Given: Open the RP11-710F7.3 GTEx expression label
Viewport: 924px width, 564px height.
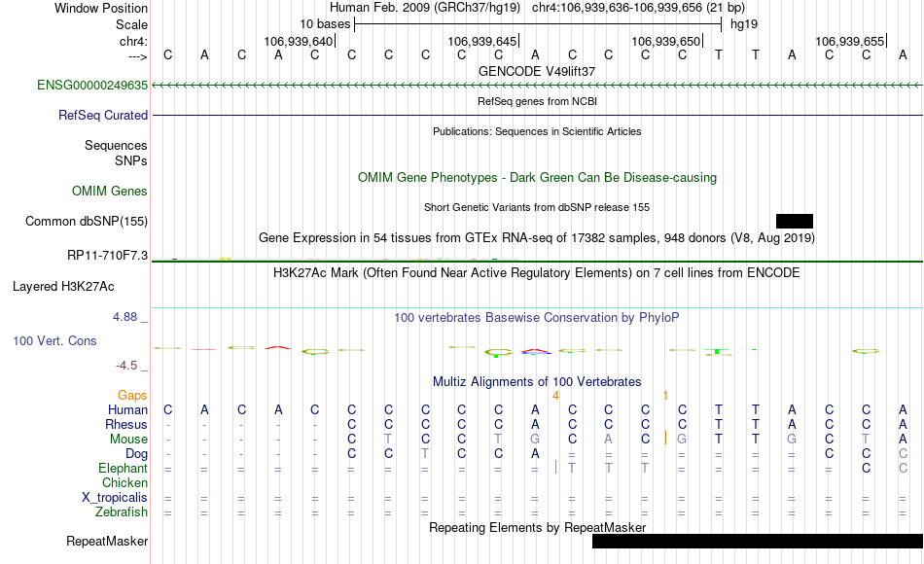Looking at the screenshot, I should click(107, 255).
